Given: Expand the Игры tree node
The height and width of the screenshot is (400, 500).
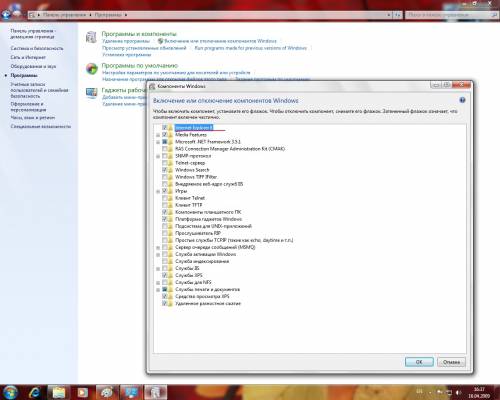Looking at the screenshot, I should pos(158,191).
